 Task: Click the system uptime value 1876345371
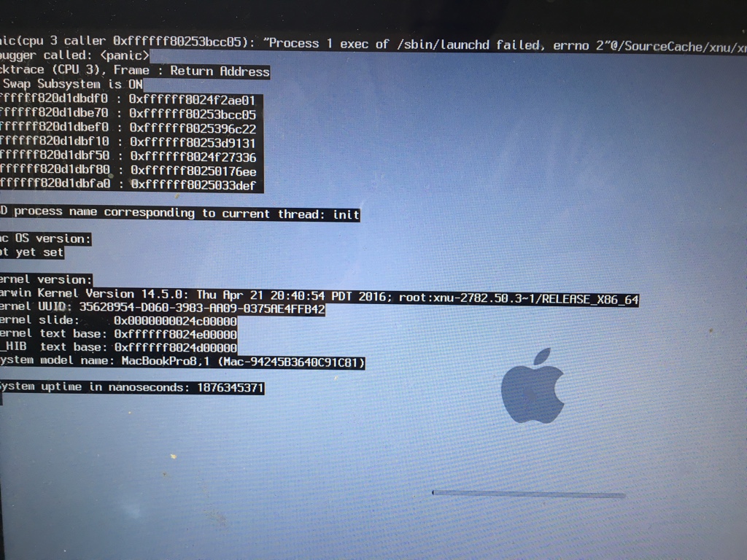pos(231,388)
